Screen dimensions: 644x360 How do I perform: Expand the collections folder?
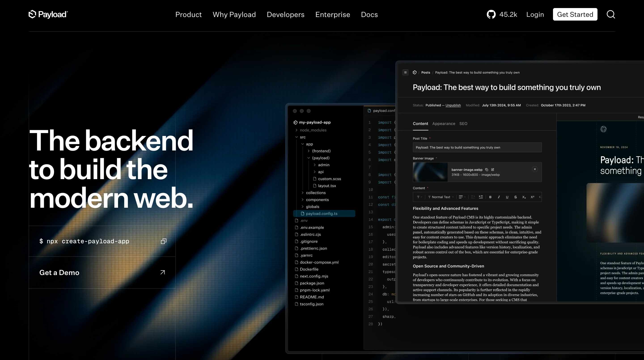(x=303, y=193)
